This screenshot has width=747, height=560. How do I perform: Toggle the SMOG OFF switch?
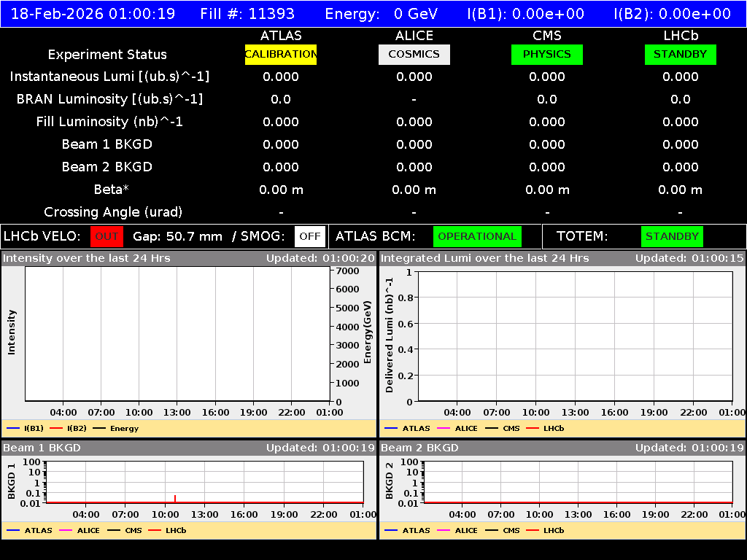pos(309,236)
